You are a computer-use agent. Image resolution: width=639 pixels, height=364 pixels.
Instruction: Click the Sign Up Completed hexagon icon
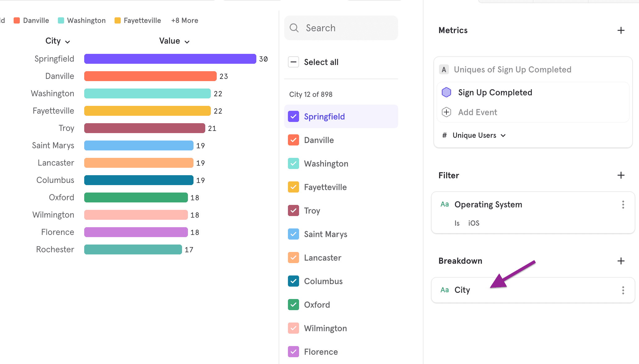tap(446, 92)
